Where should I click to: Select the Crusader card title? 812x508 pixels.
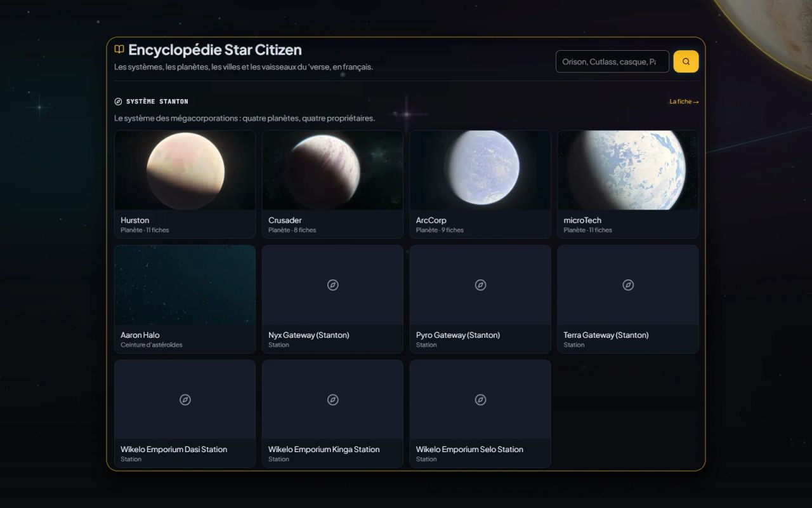285,220
